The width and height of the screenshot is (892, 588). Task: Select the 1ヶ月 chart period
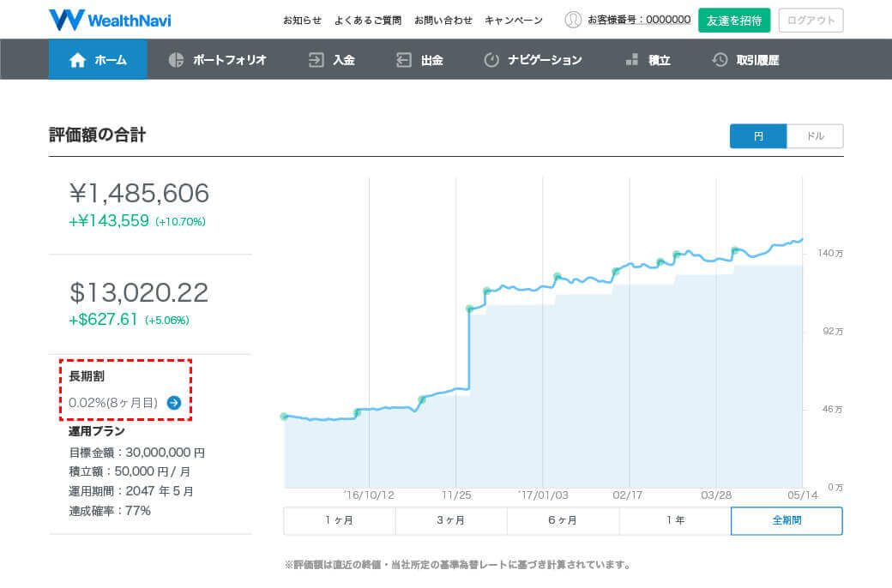pos(340,520)
